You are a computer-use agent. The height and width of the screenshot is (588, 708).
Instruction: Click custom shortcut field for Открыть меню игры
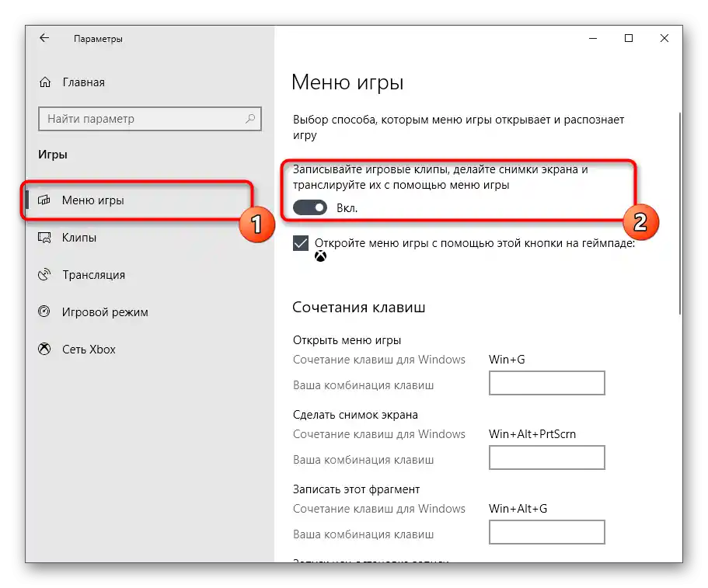(x=547, y=383)
